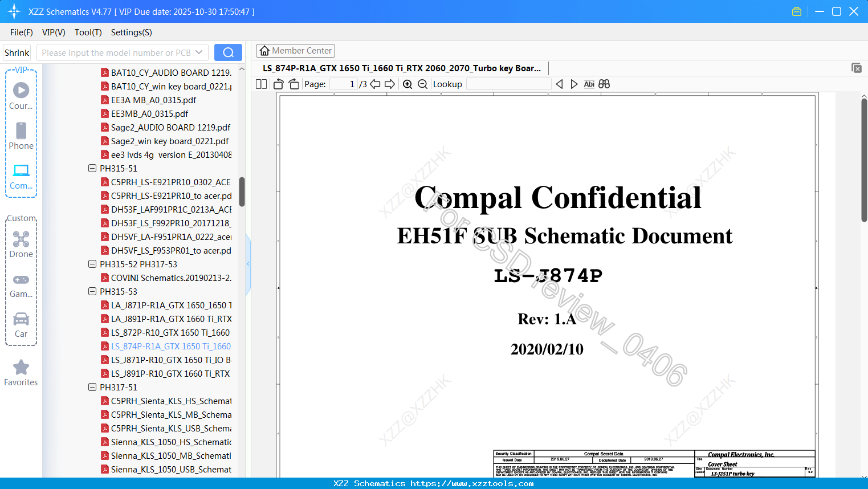
Task: Select the LS_874P-R1A document tab
Action: tap(402, 68)
